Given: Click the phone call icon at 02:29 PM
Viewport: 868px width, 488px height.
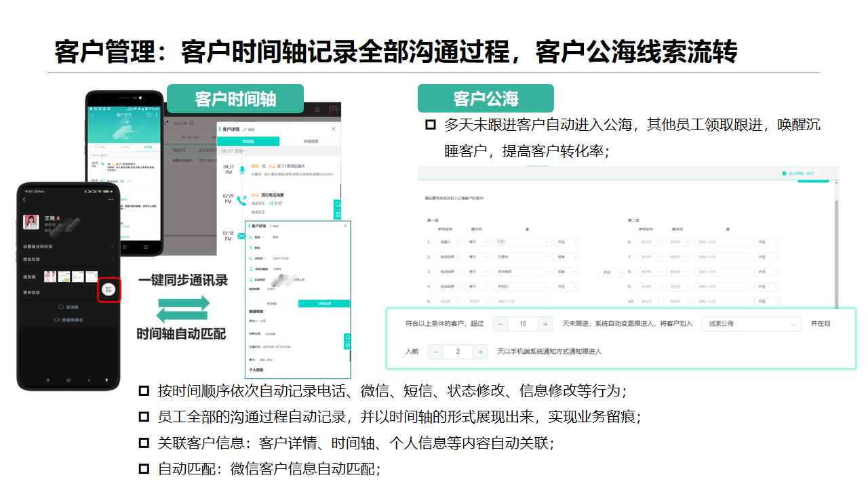Looking at the screenshot, I should tap(241, 200).
